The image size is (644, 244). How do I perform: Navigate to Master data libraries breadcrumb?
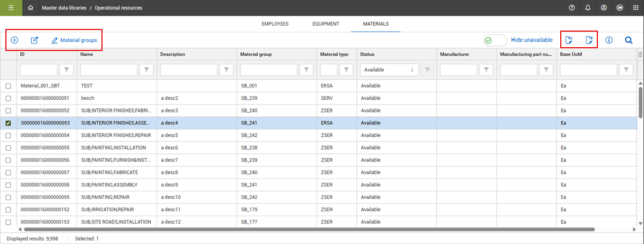(x=63, y=8)
